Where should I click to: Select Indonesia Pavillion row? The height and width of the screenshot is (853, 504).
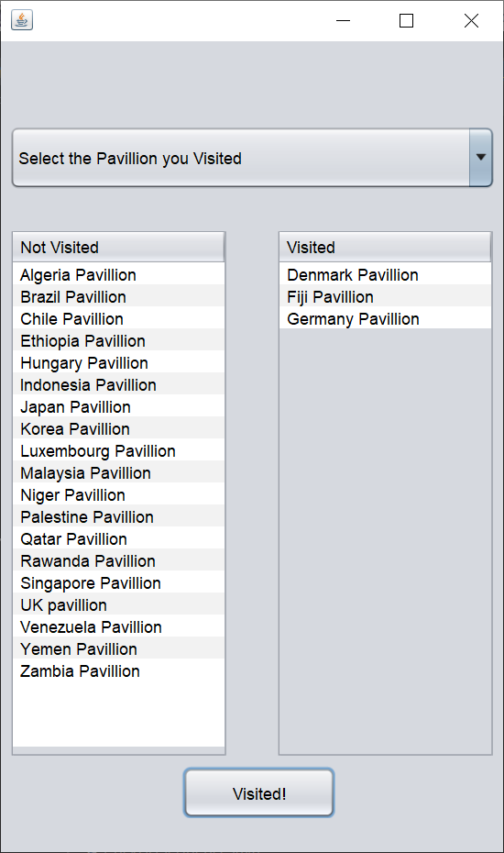click(118, 384)
